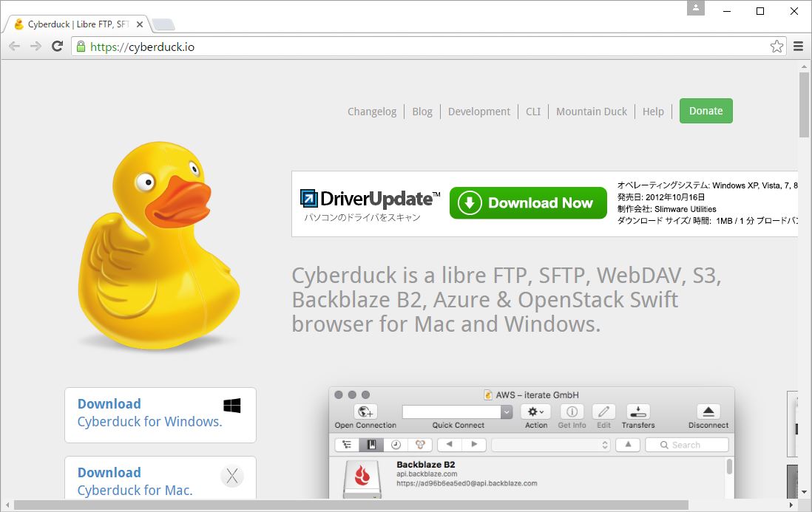This screenshot has width=812, height=512.
Task: Bookmark this page with the star icon
Action: coord(777,47)
